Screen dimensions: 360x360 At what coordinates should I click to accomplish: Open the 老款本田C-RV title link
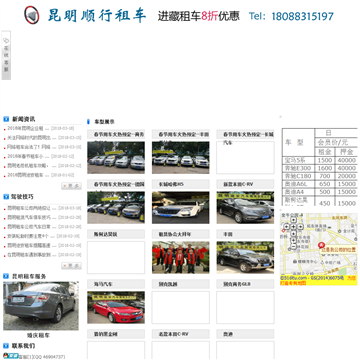(173, 334)
